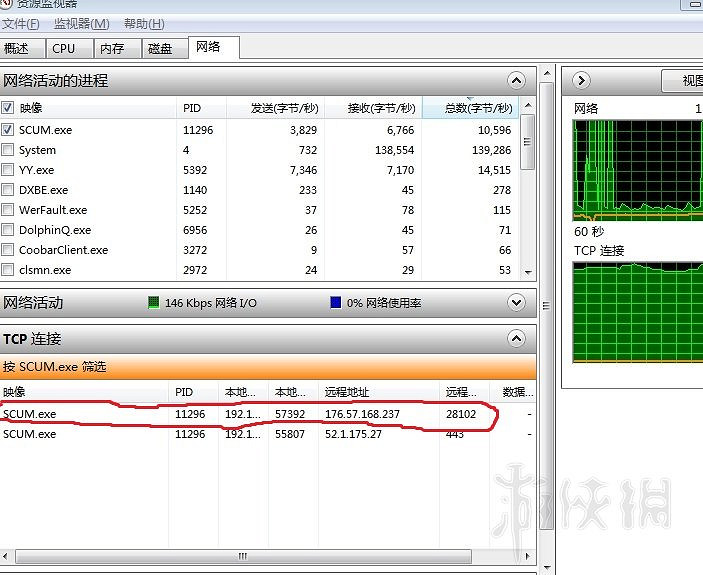Switch to the 磁盘 tab
The width and height of the screenshot is (703, 575).
(x=165, y=48)
